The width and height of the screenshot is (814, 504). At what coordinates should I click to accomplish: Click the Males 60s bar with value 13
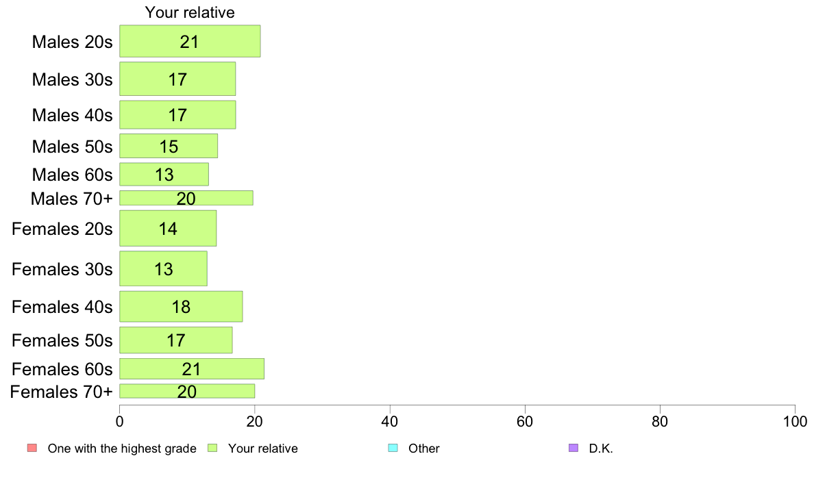164,175
